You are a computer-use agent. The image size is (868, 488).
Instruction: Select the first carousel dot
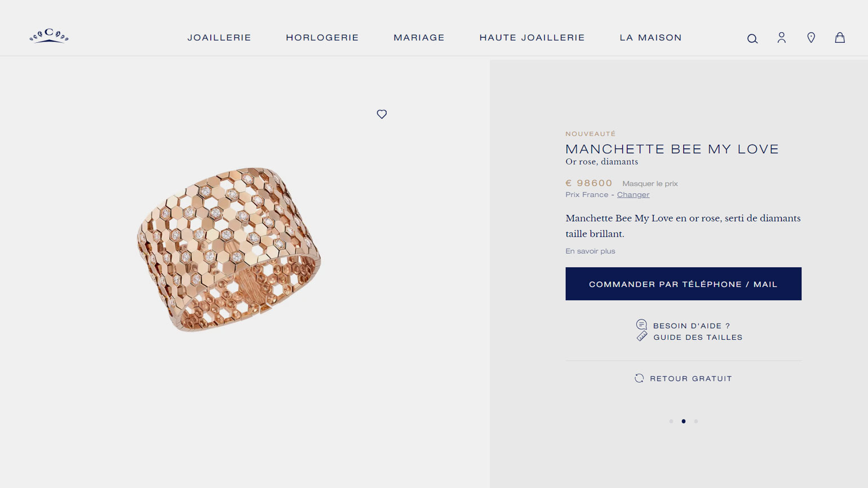click(x=671, y=421)
